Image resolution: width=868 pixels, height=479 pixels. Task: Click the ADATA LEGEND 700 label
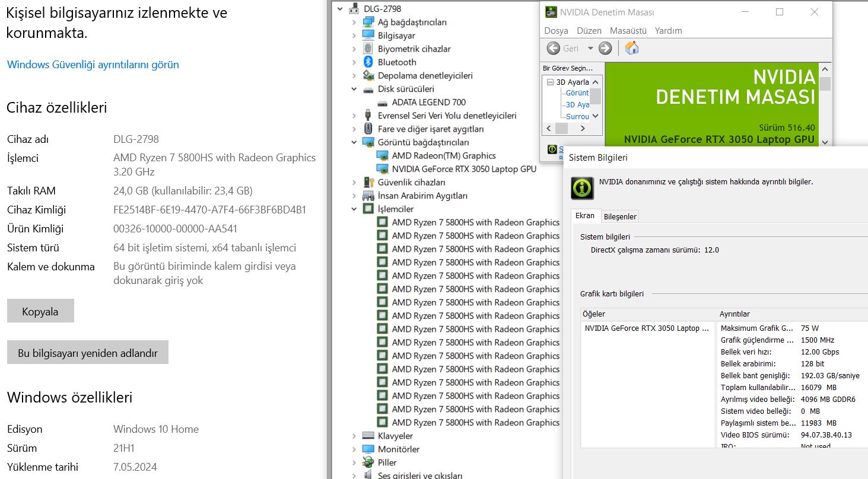(x=429, y=102)
